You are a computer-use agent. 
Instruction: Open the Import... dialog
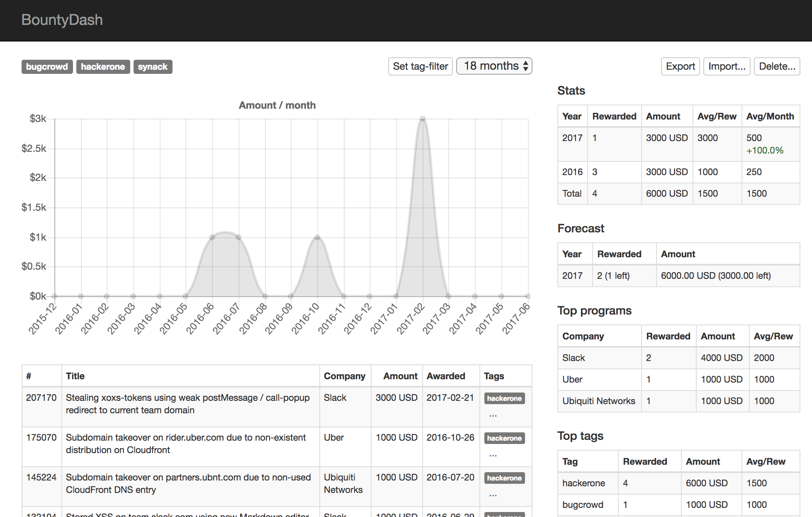(727, 66)
